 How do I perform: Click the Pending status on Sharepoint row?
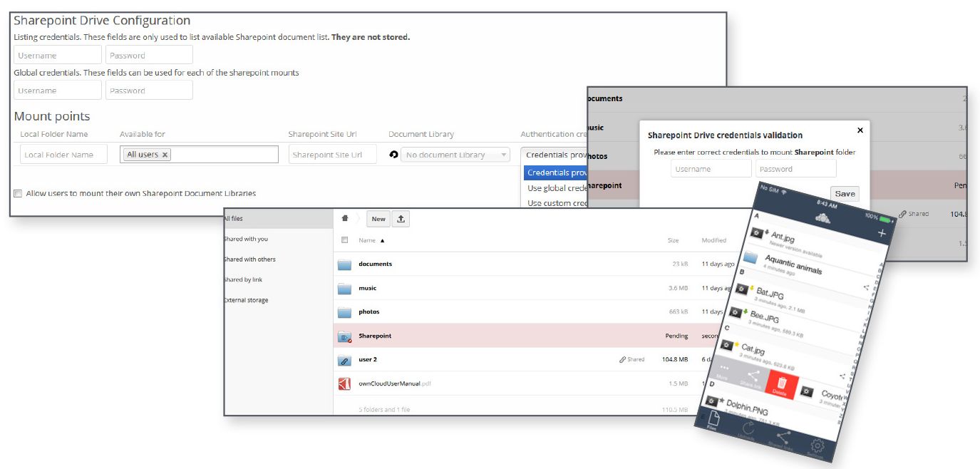coord(676,336)
